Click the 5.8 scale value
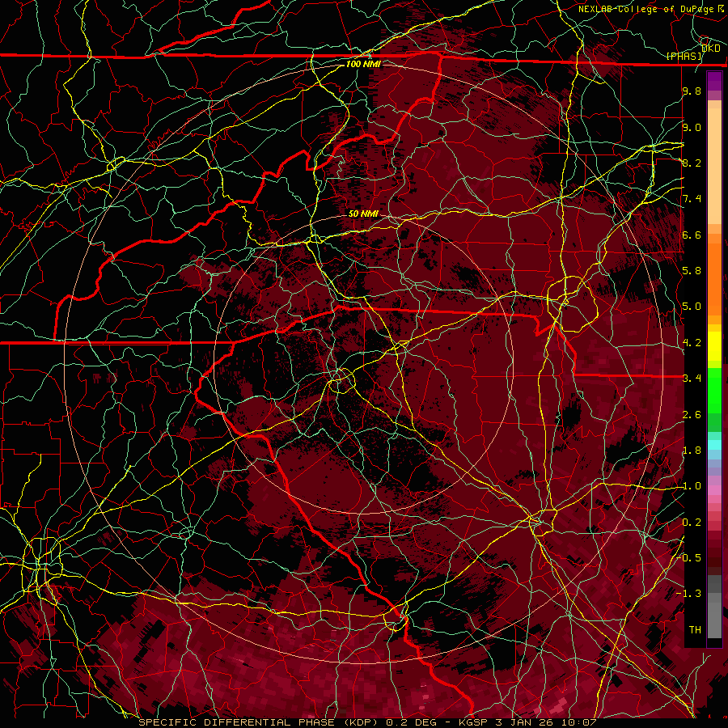 tap(692, 271)
